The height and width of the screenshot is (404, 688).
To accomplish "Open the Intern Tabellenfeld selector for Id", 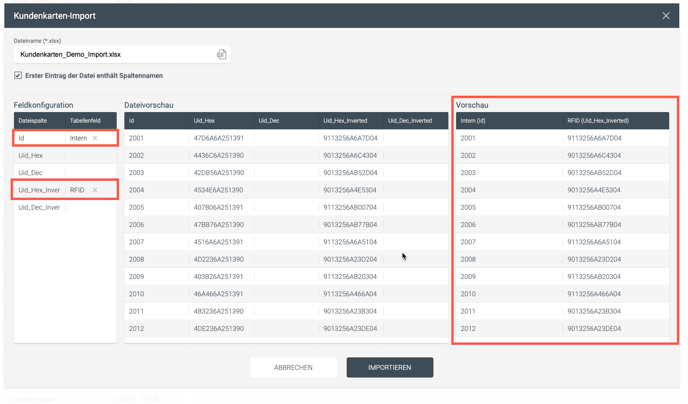I will pyautogui.click(x=79, y=138).
